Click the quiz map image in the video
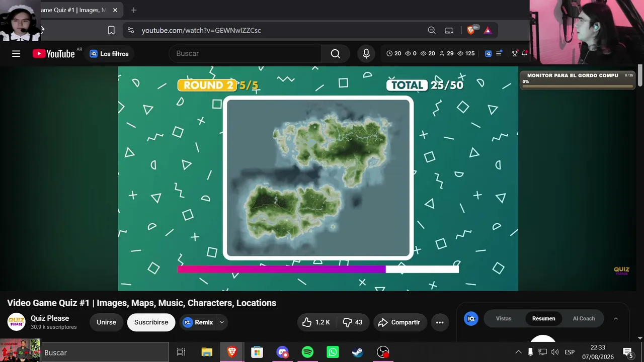 tap(318, 178)
